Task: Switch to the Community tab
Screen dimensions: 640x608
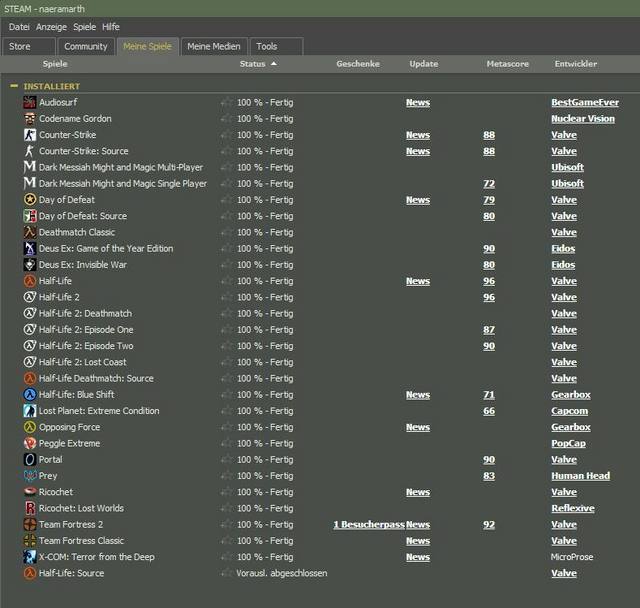Action: (x=85, y=46)
